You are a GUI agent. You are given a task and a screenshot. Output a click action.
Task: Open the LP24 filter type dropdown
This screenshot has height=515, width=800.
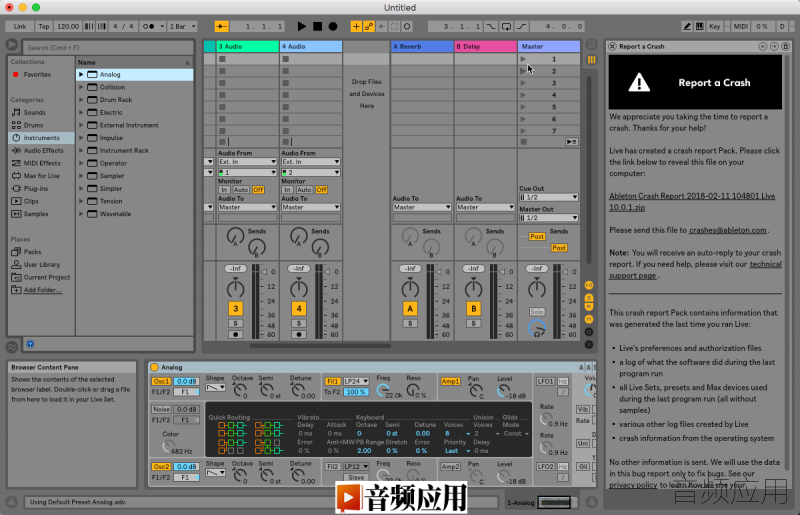click(x=356, y=382)
